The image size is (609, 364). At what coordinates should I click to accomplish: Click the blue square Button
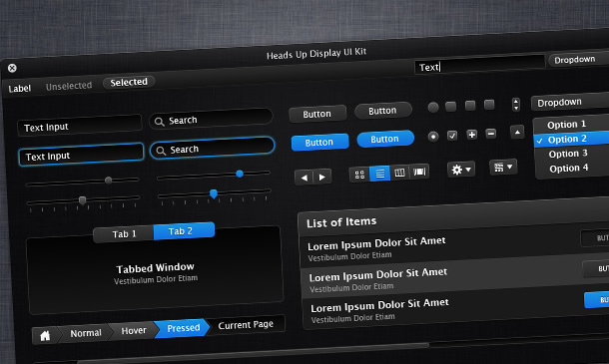319,143
